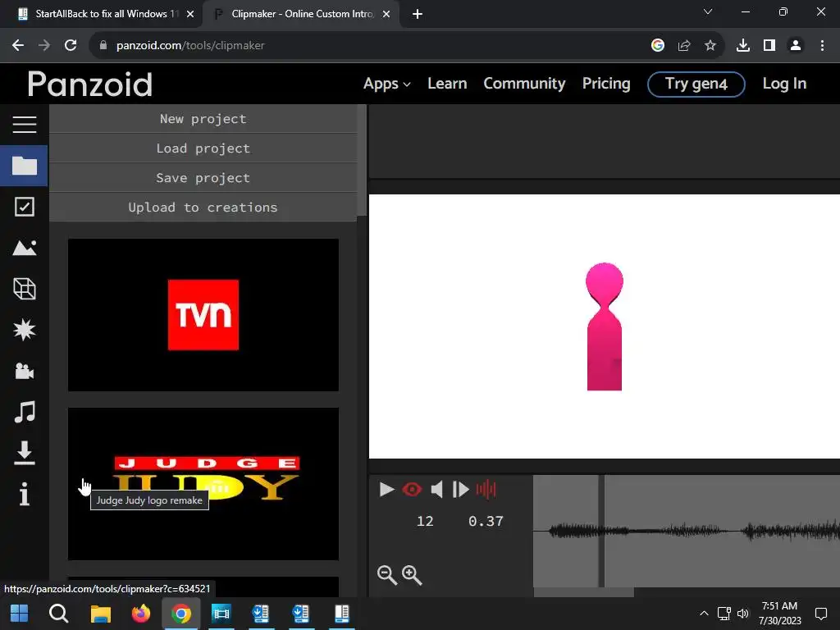Open the TVN logo project thumbnail
Screen dimensions: 840x630
pyautogui.click(x=203, y=315)
